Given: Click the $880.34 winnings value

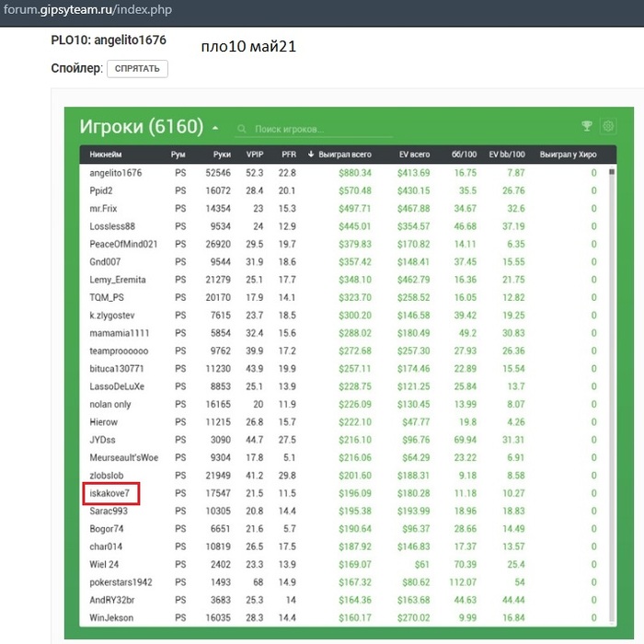Looking at the screenshot, I should tap(355, 173).
